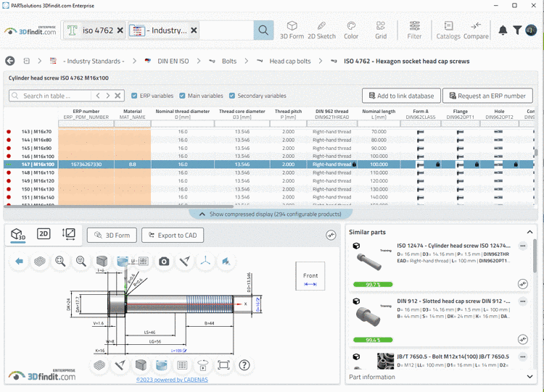This screenshot has height=392, width=544.
Task: Toggle the Secondary variables checkbox
Action: coord(232,96)
